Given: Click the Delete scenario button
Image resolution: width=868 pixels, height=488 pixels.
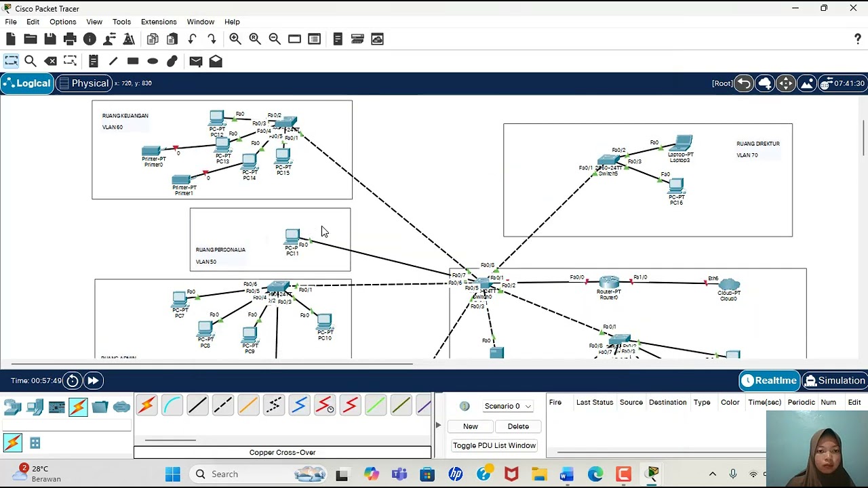Looking at the screenshot, I should (518, 426).
